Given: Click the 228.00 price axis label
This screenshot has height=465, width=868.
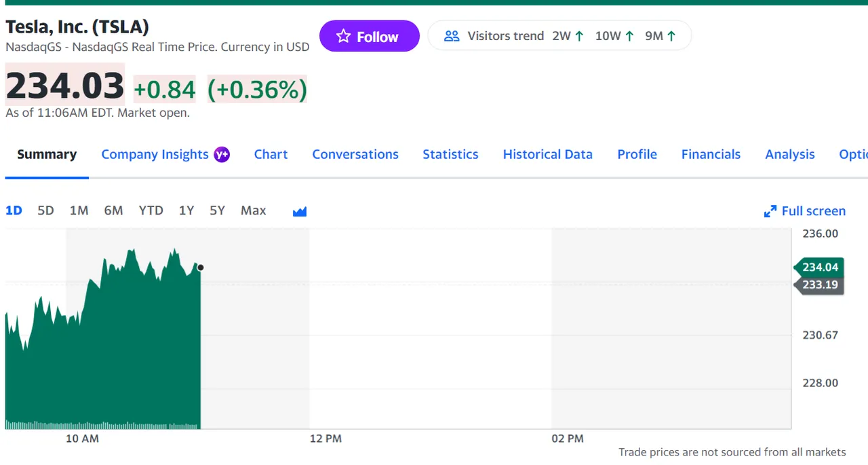Looking at the screenshot, I should coord(820,383).
